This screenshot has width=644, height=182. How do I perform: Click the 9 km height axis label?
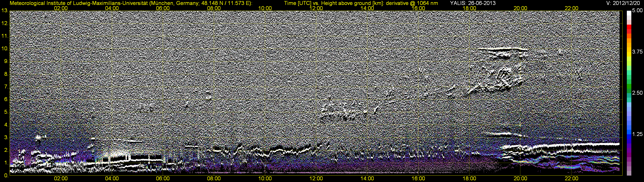tap(6, 62)
